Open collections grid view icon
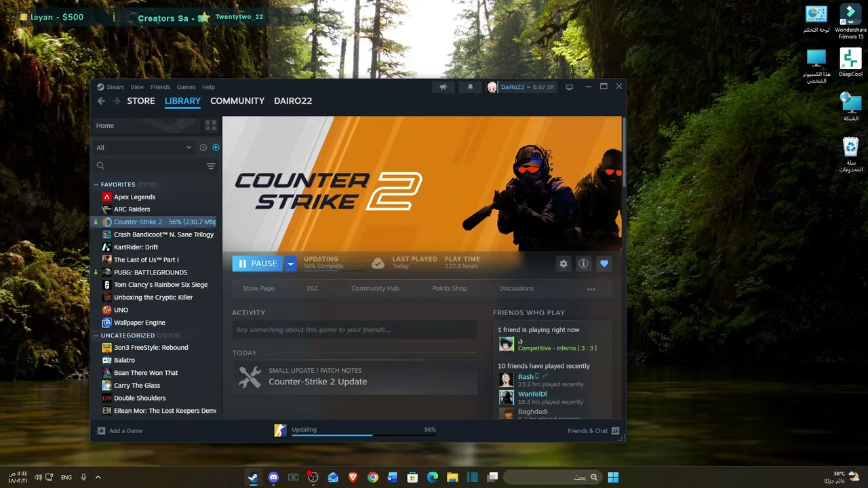Image resolution: width=868 pixels, height=488 pixels. click(211, 125)
